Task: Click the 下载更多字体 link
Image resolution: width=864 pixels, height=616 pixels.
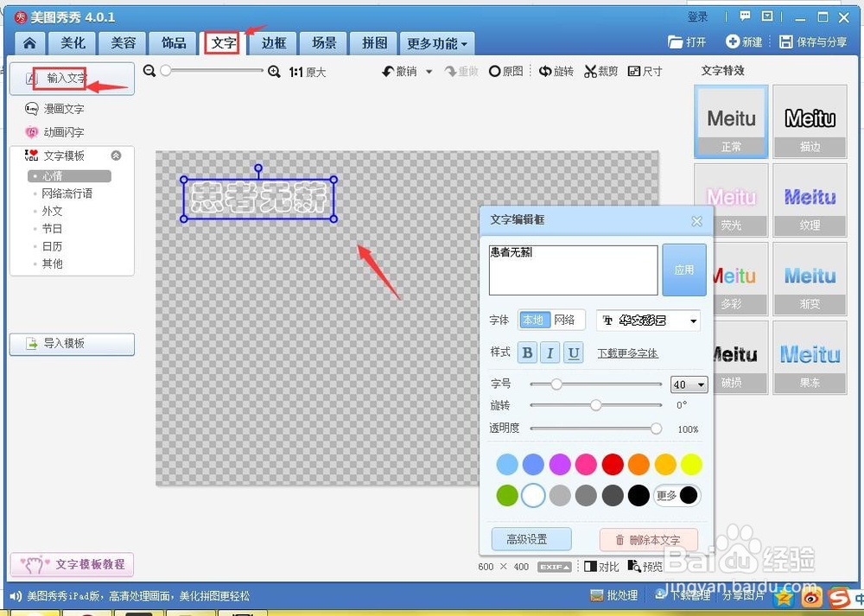Action: [x=627, y=353]
